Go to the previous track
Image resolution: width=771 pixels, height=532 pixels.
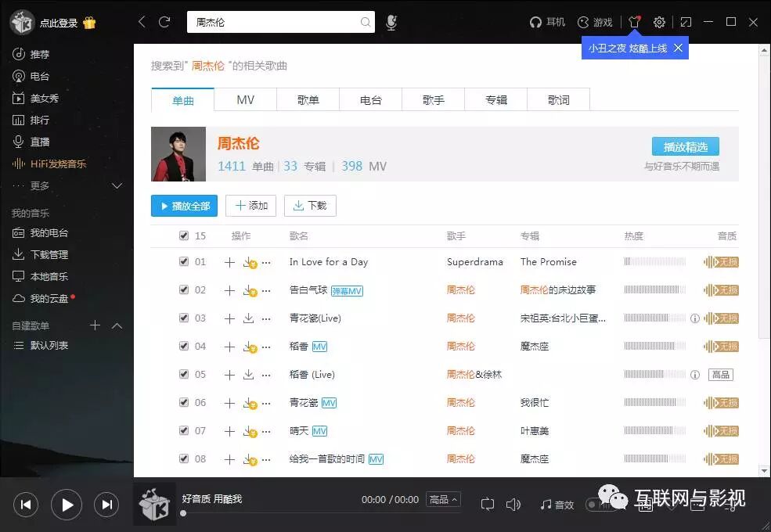click(26, 505)
